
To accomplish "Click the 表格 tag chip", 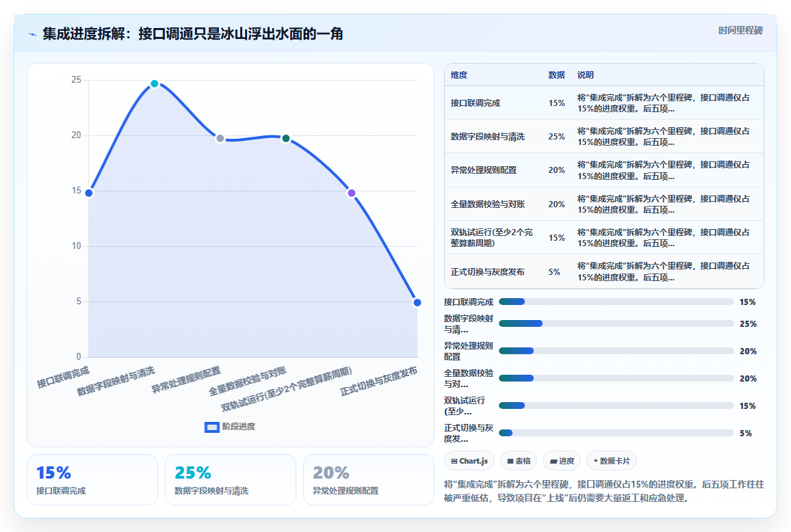I will [519, 461].
